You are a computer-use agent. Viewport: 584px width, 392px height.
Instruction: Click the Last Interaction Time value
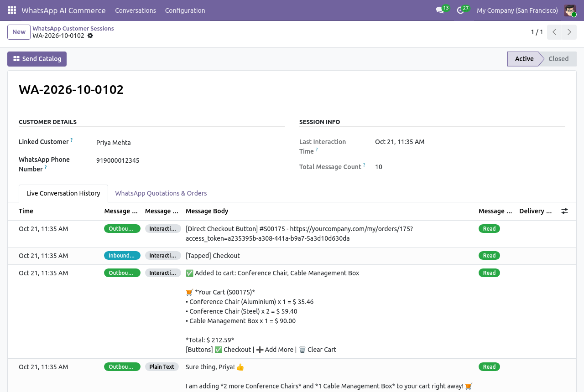tap(400, 142)
